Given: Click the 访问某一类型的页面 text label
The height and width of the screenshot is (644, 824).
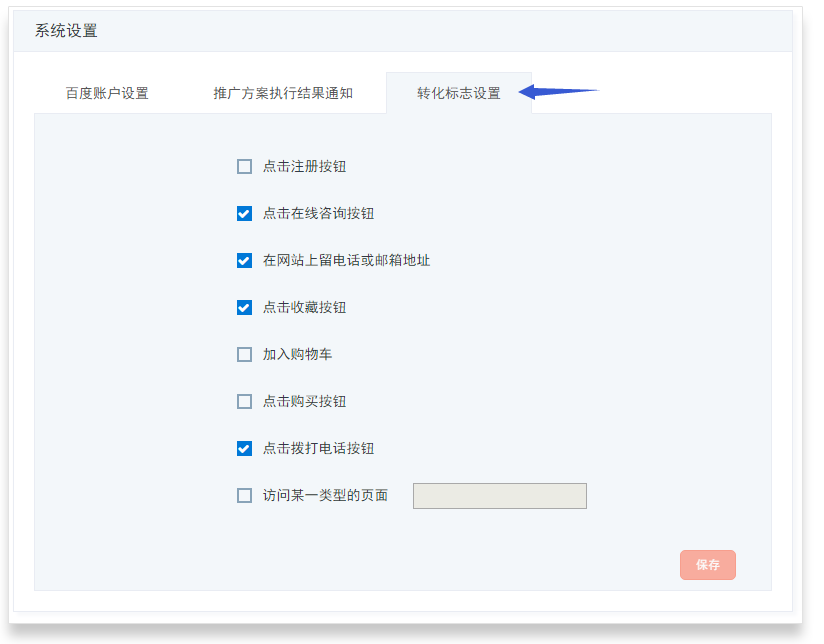Looking at the screenshot, I should [325, 495].
